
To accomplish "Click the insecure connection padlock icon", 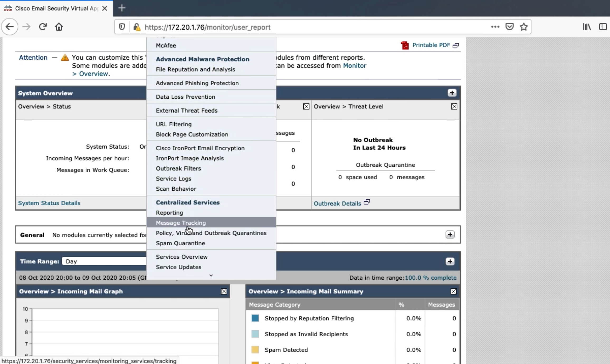I will click(x=137, y=27).
